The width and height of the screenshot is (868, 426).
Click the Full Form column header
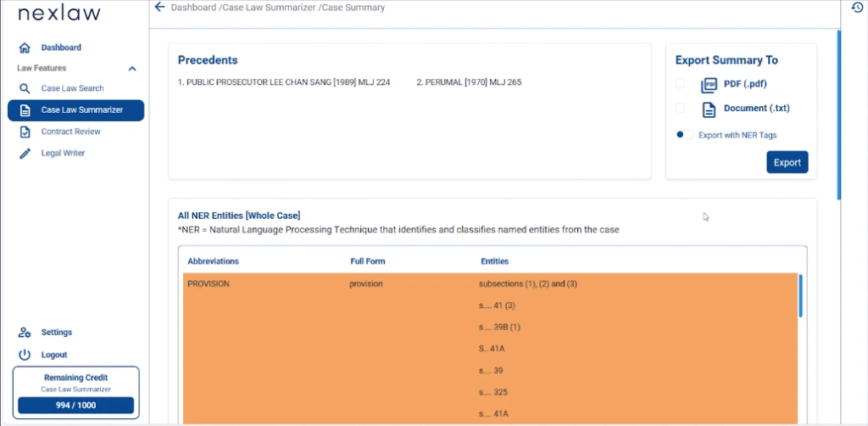pos(368,261)
